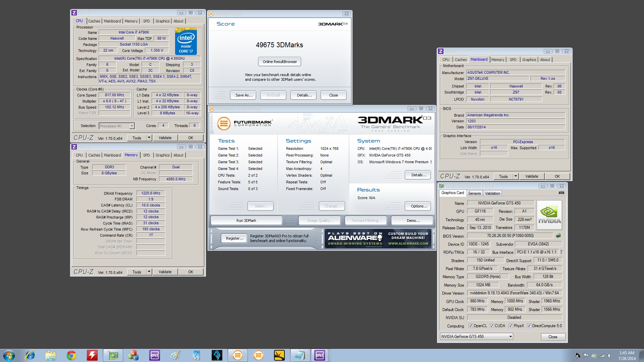This screenshot has height=362, width=644.
Task: Open the Processor #1 selection dropdown
Action: (x=117, y=126)
